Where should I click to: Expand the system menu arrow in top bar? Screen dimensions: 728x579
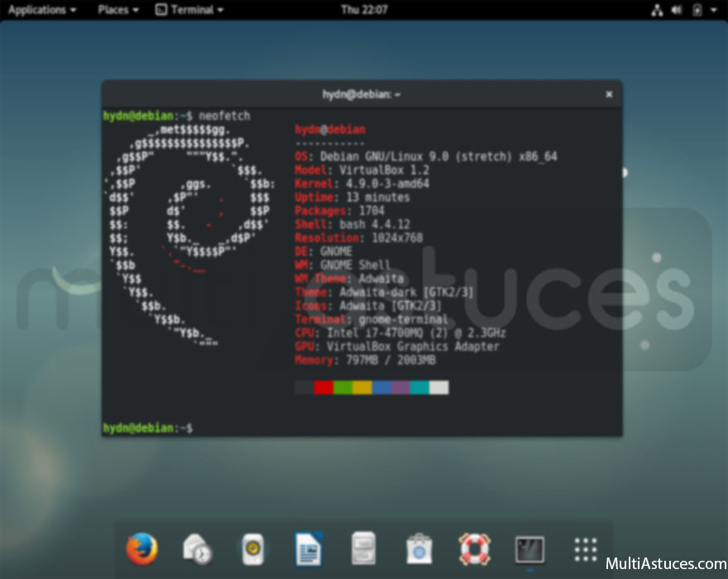pos(714,10)
